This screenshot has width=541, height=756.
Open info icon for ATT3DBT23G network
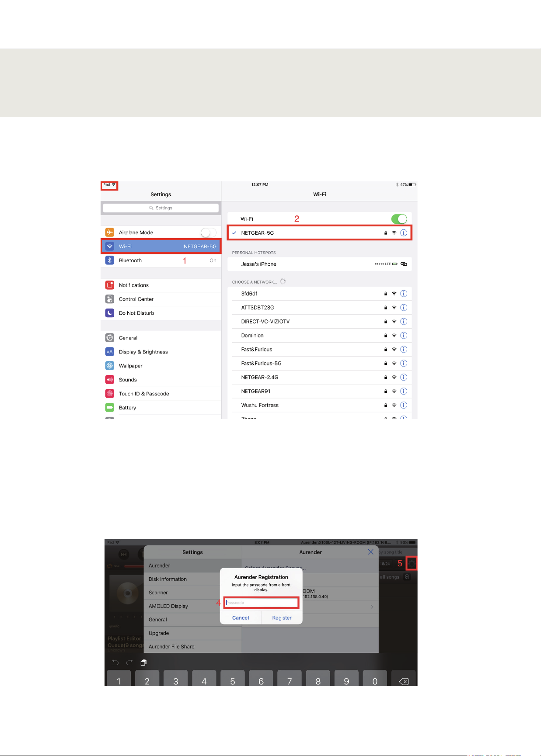coord(404,308)
